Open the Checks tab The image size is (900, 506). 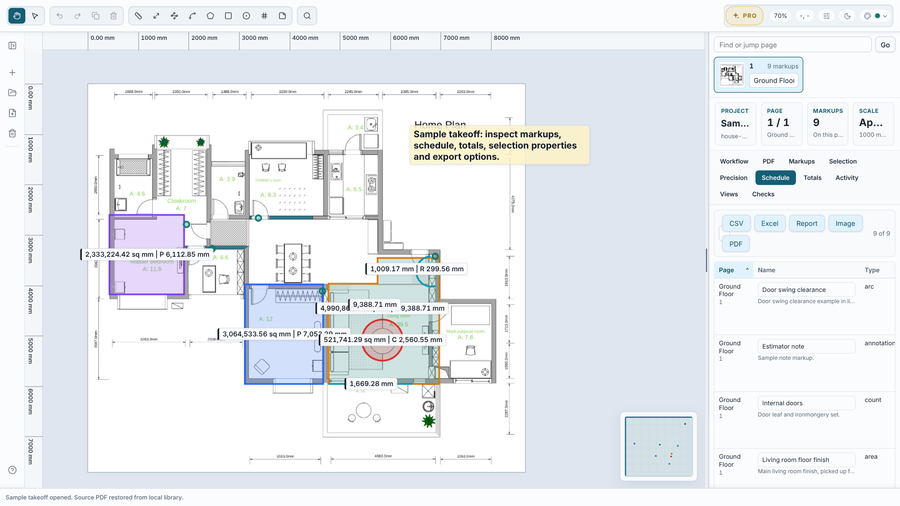pyautogui.click(x=763, y=194)
